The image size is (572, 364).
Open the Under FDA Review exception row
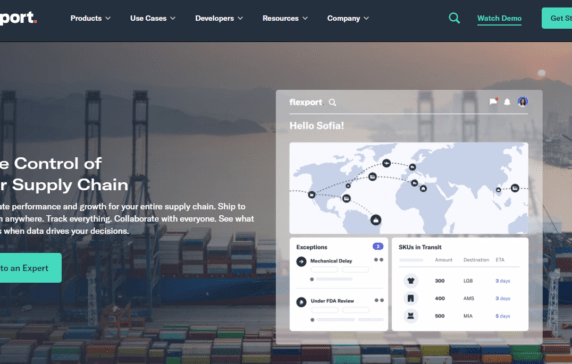click(340, 310)
